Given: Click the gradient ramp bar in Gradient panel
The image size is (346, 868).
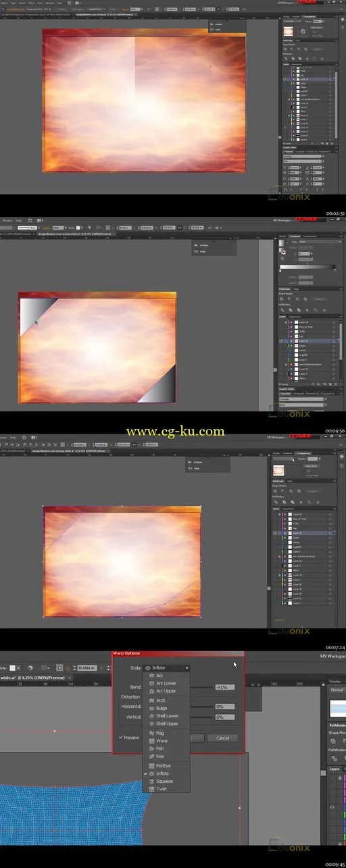Looking at the screenshot, I should coord(307,267).
